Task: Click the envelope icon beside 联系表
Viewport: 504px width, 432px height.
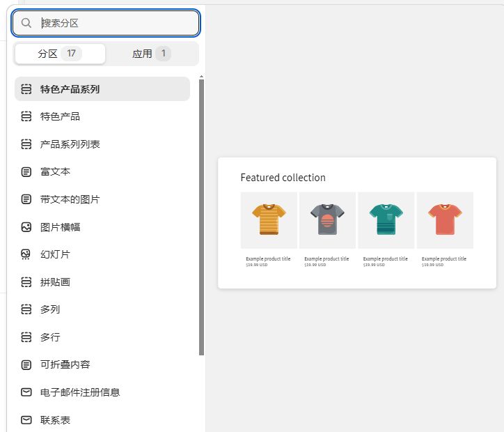Action: (26, 420)
